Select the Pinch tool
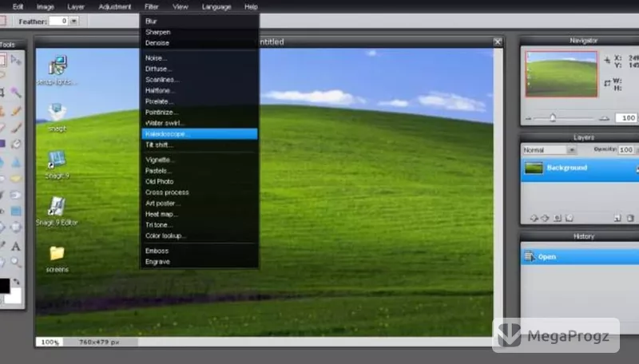Image resolution: width=639 pixels, height=364 pixels. click(16, 227)
